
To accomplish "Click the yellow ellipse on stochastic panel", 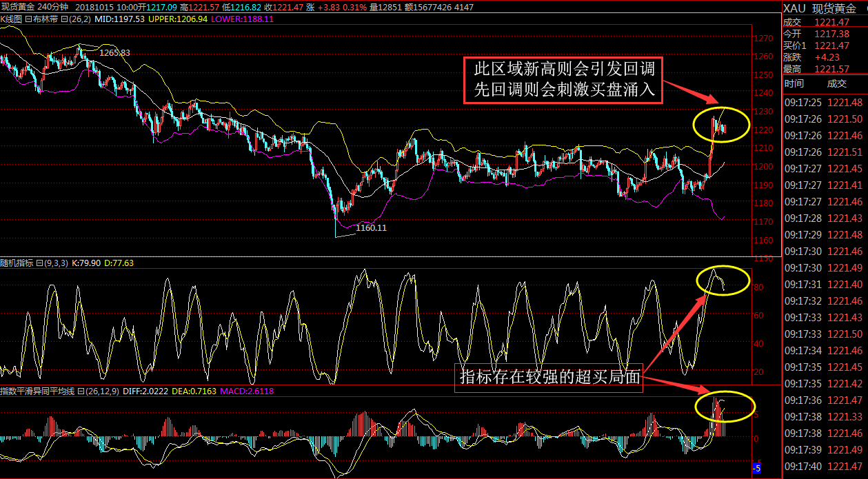I will 721,280.
